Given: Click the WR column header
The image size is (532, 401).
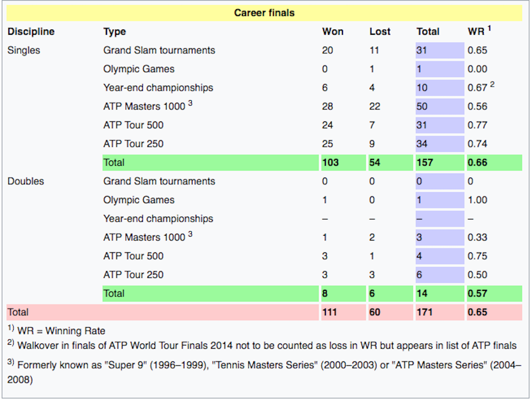Looking at the screenshot, I should pyautogui.click(x=476, y=32).
